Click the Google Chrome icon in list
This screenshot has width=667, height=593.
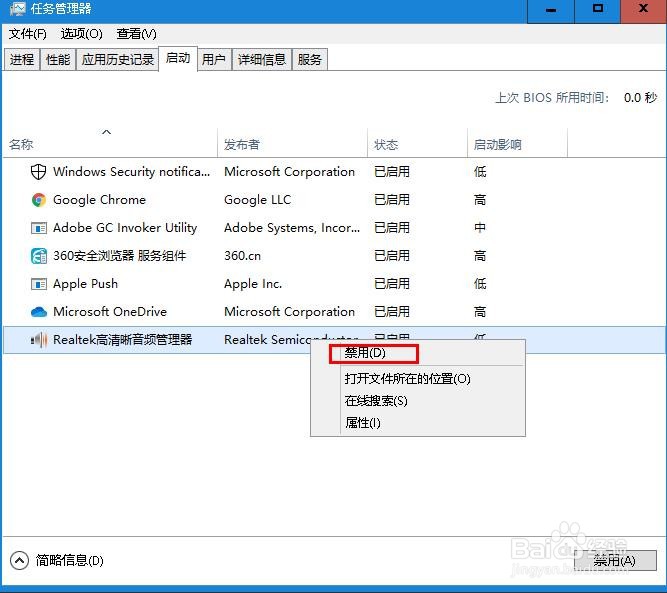[x=39, y=200]
